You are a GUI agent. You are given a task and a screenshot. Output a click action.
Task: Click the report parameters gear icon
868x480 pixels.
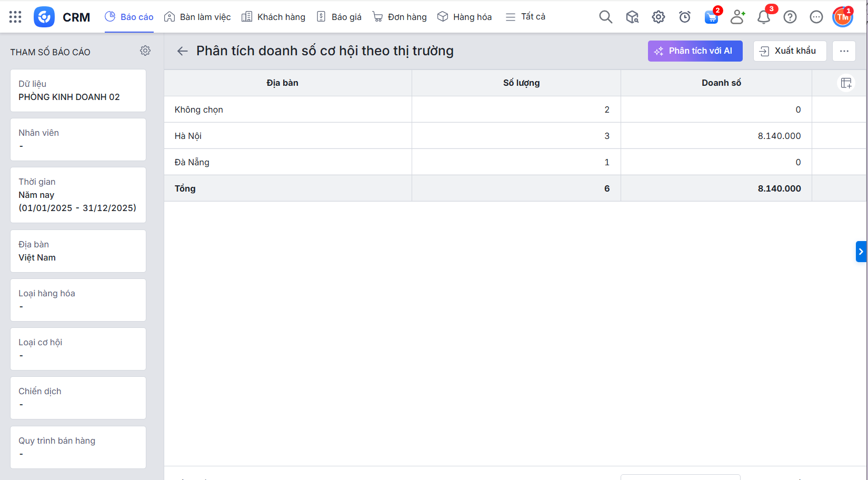[x=145, y=51]
